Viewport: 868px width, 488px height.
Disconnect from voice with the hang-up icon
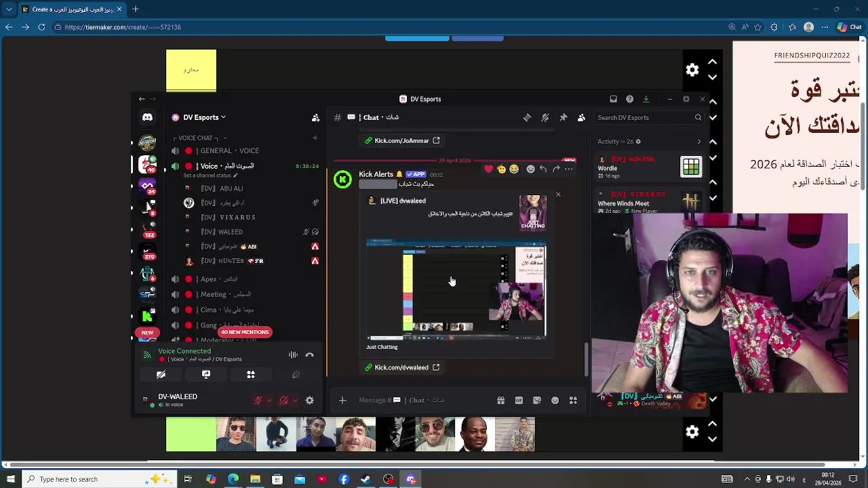coord(310,354)
